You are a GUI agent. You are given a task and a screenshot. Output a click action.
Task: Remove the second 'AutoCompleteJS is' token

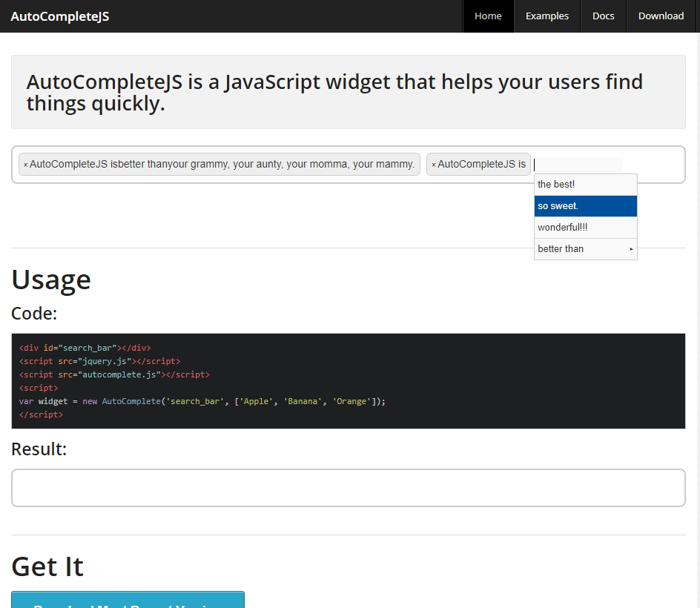click(x=434, y=165)
